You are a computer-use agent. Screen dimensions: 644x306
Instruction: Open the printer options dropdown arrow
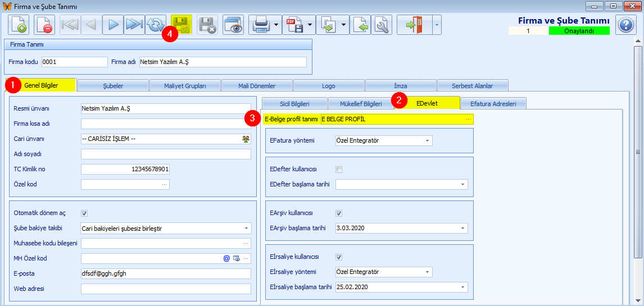pos(276,24)
